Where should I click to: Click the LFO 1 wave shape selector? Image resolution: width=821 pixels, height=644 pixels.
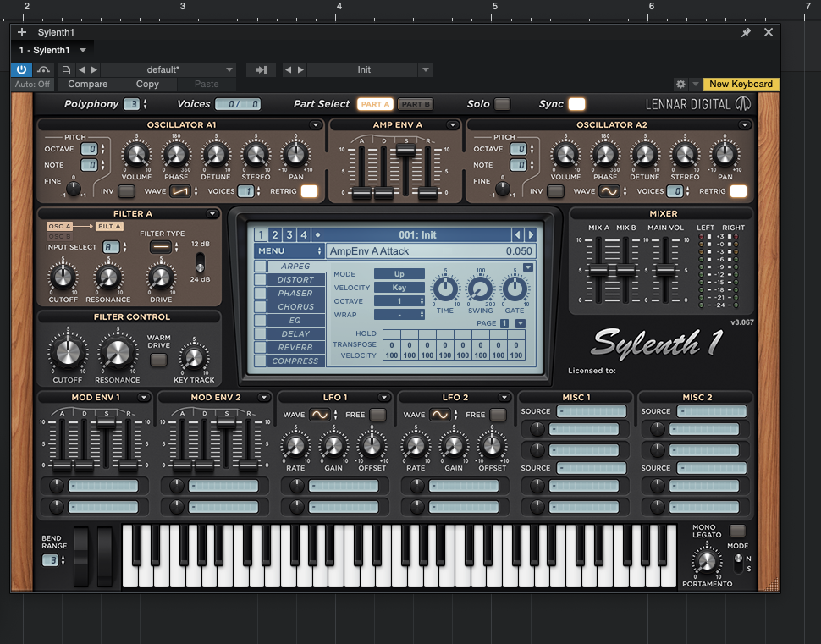(319, 415)
